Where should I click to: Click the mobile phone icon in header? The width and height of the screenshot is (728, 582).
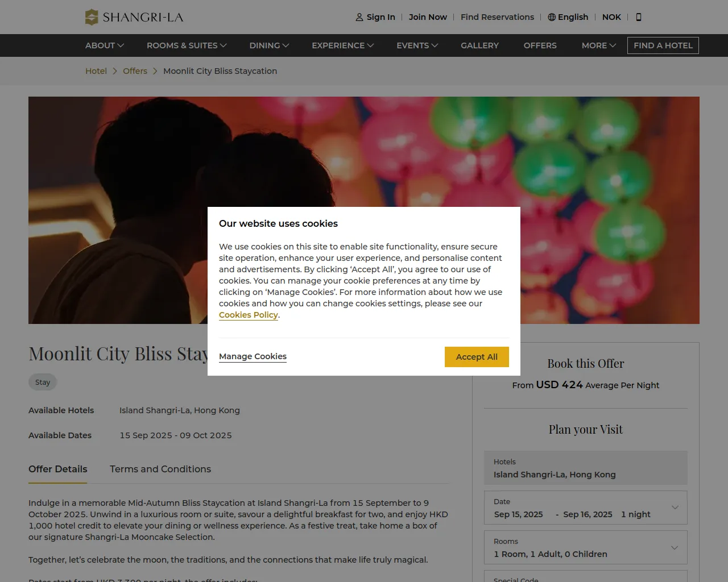(639, 17)
